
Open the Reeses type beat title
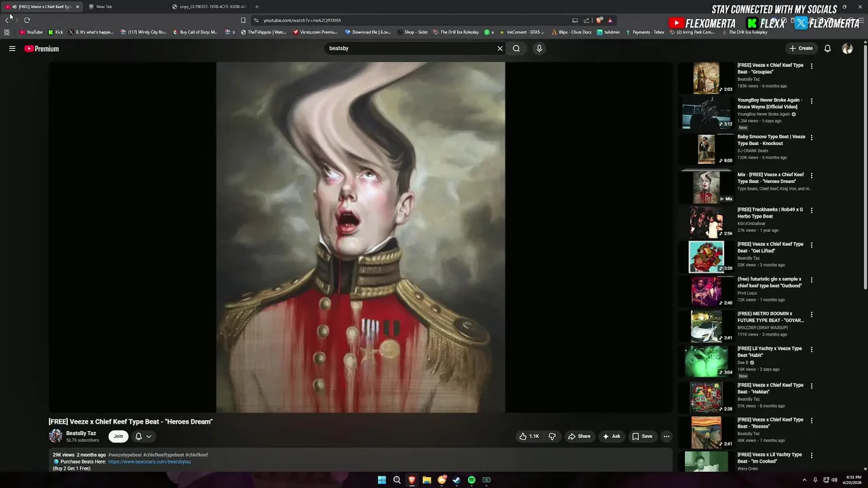click(x=770, y=423)
